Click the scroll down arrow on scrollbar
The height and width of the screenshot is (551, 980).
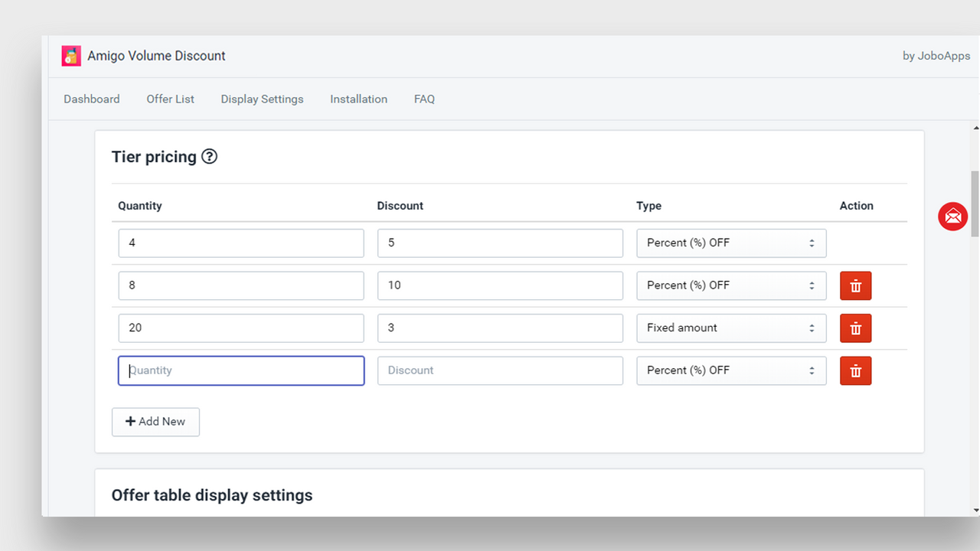coord(975,510)
